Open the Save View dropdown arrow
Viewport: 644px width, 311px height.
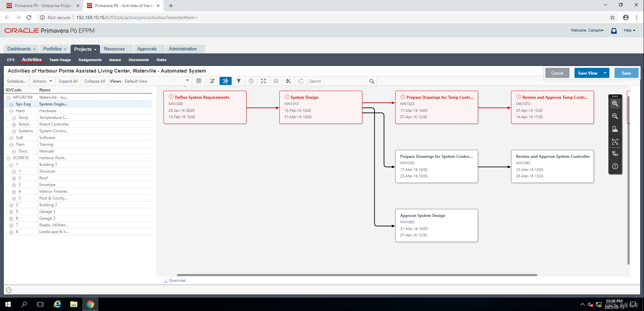tap(605, 73)
